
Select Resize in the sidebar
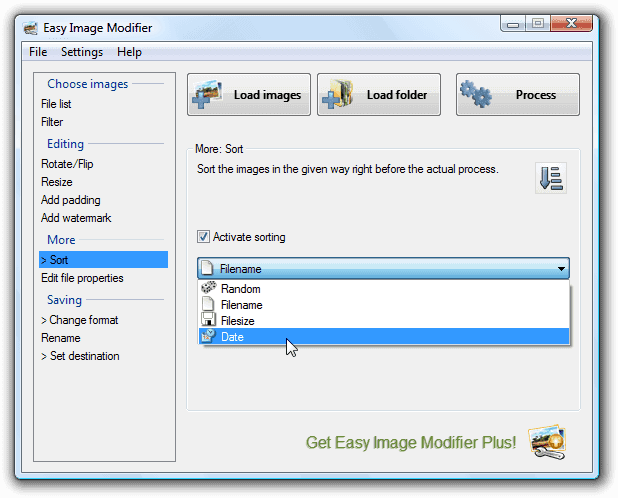coord(57,182)
